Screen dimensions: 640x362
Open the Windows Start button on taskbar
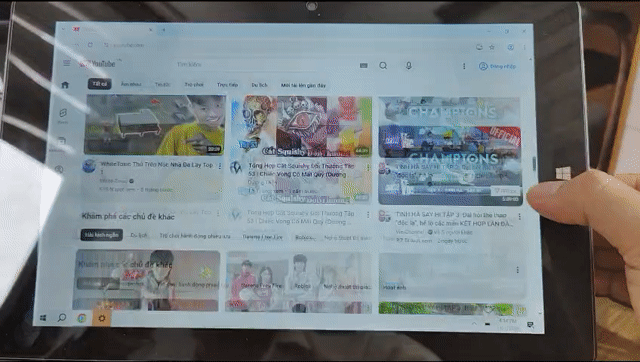43,318
